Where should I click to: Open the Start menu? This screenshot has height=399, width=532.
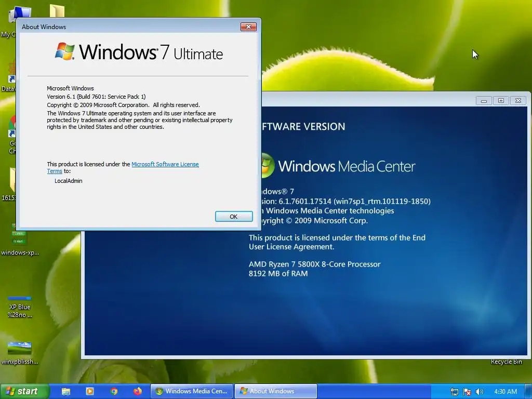tap(24, 391)
